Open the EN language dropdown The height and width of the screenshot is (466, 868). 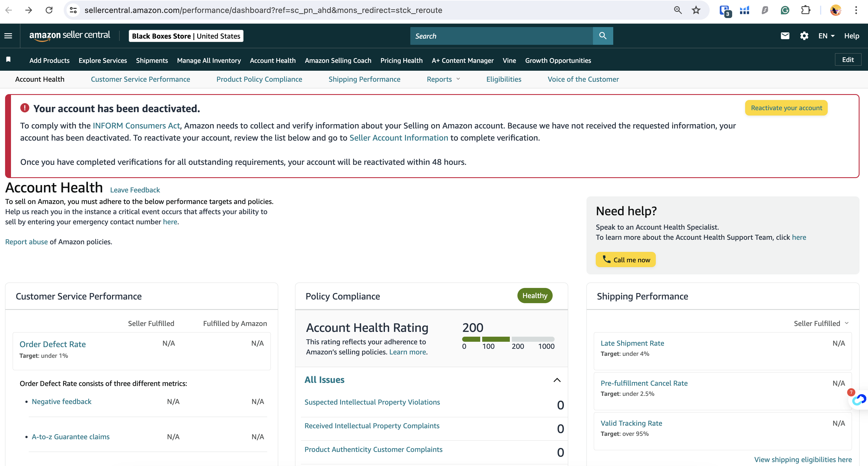click(x=826, y=36)
